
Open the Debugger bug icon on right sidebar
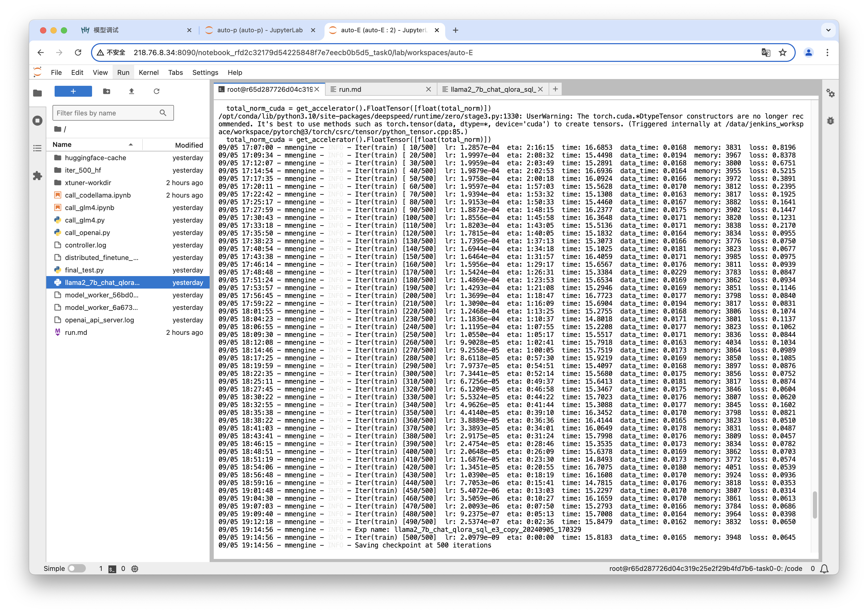click(x=830, y=121)
